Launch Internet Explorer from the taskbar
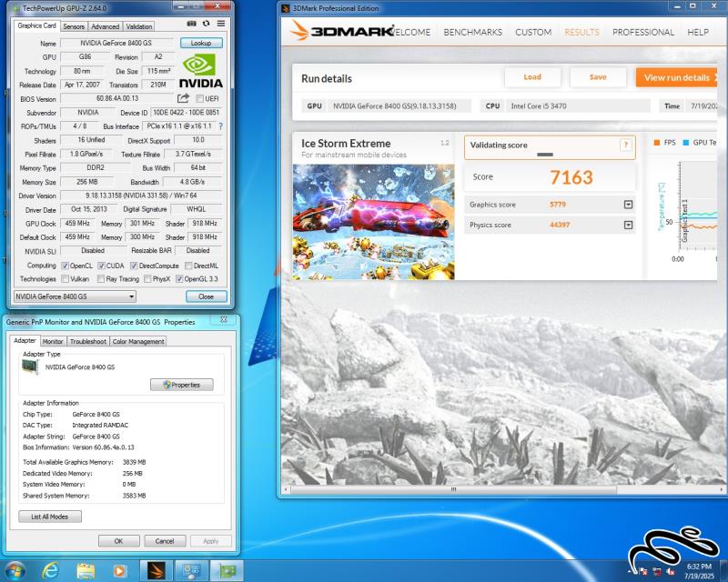Screen dimensions: 728x582 pyautogui.click(x=50, y=570)
